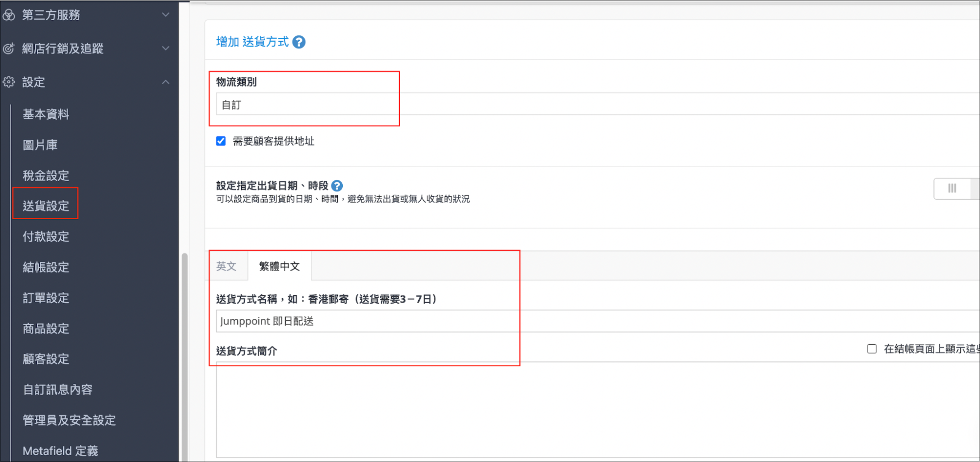Click the 送貨方式簡介 text area
Image resolution: width=980 pixels, height=462 pixels.
click(x=598, y=410)
